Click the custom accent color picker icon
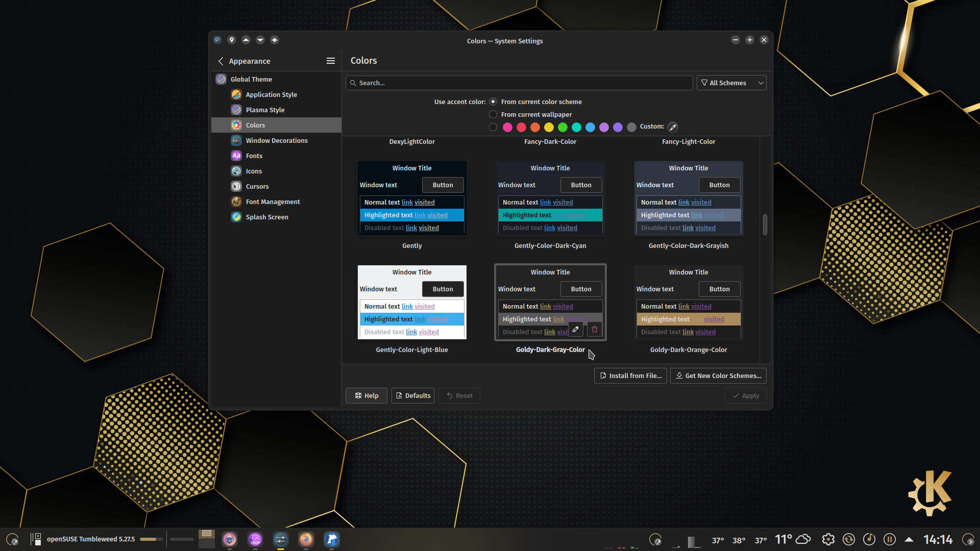The width and height of the screenshot is (980, 551). click(673, 127)
